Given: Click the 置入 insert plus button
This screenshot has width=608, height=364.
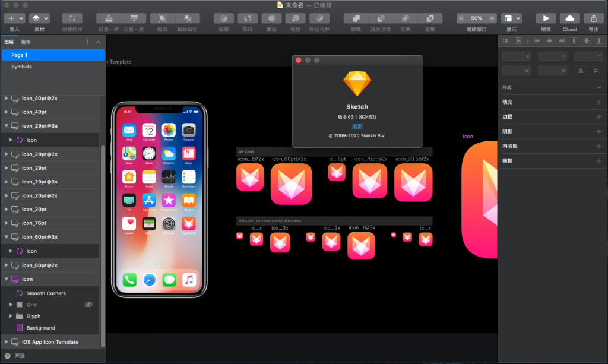Looking at the screenshot, I should 11,18.
